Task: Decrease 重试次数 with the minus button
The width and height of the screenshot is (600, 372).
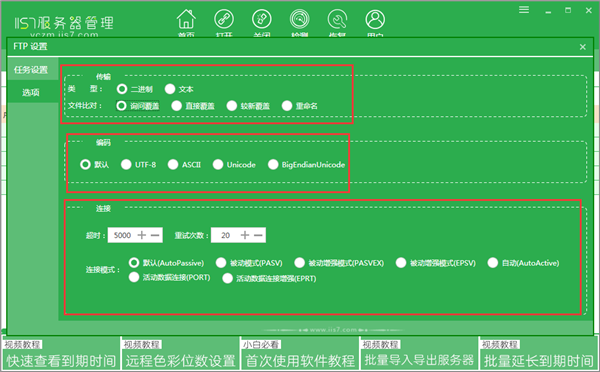Action: tap(258, 235)
